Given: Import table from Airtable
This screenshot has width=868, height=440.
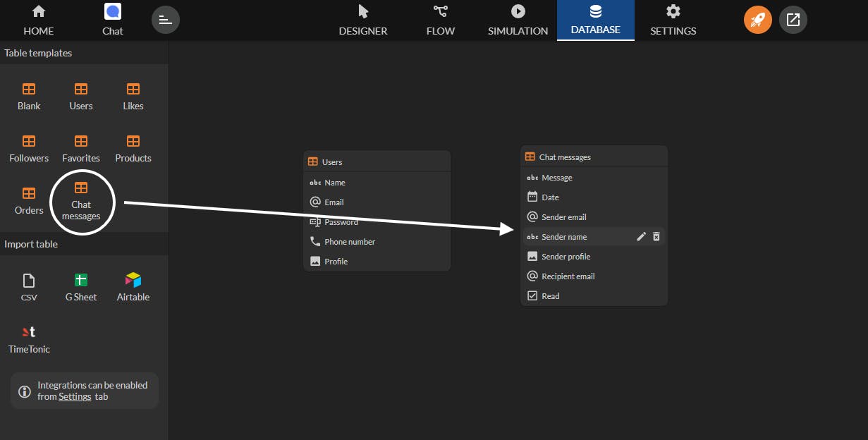Looking at the screenshot, I should [x=133, y=288].
